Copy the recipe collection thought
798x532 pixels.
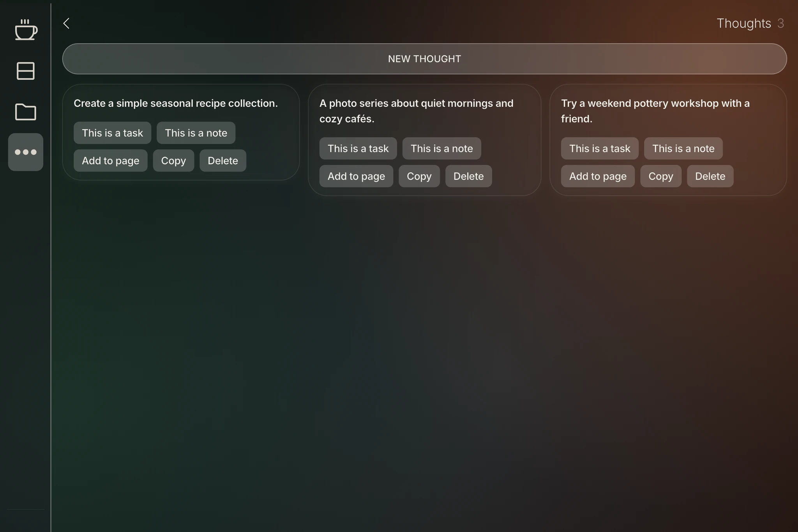pos(173,160)
